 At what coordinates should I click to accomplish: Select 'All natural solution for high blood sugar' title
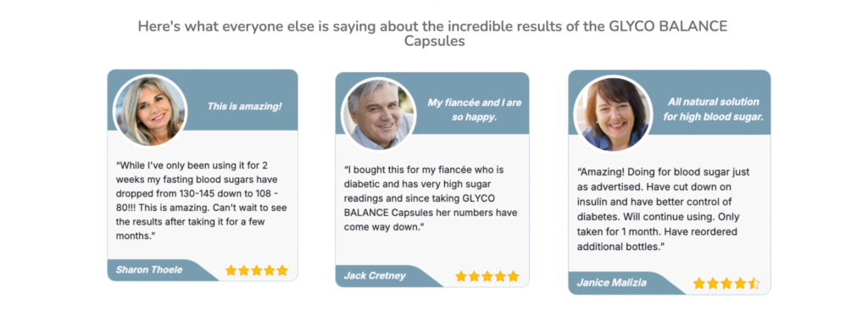(x=713, y=109)
